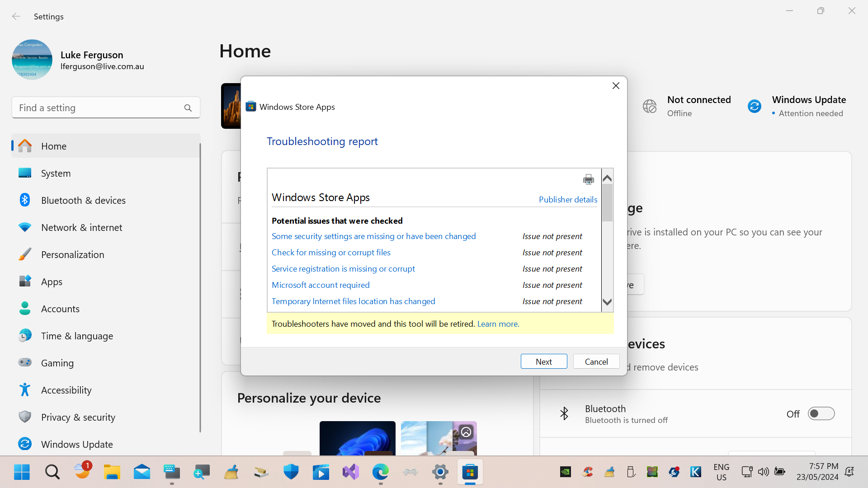Open Windows Security shield in taskbar
This screenshot has height=488, width=868.
tap(291, 472)
